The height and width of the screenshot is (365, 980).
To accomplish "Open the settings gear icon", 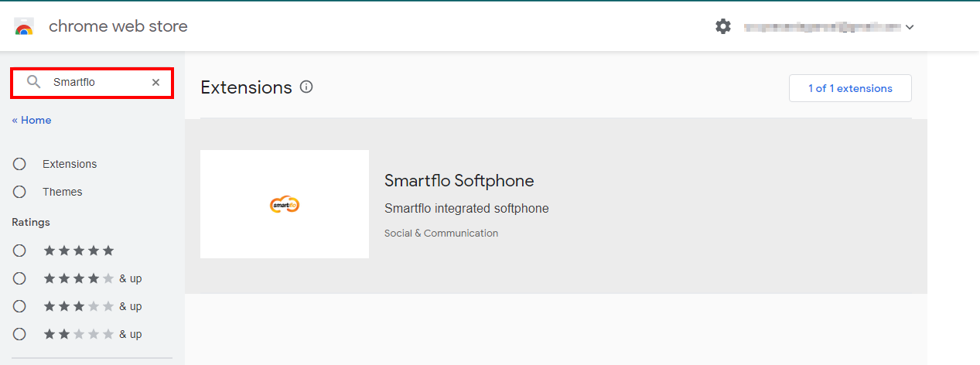I will click(723, 26).
